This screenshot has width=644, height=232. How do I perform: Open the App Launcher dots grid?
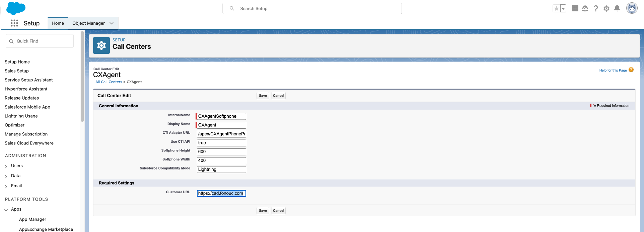click(x=14, y=23)
